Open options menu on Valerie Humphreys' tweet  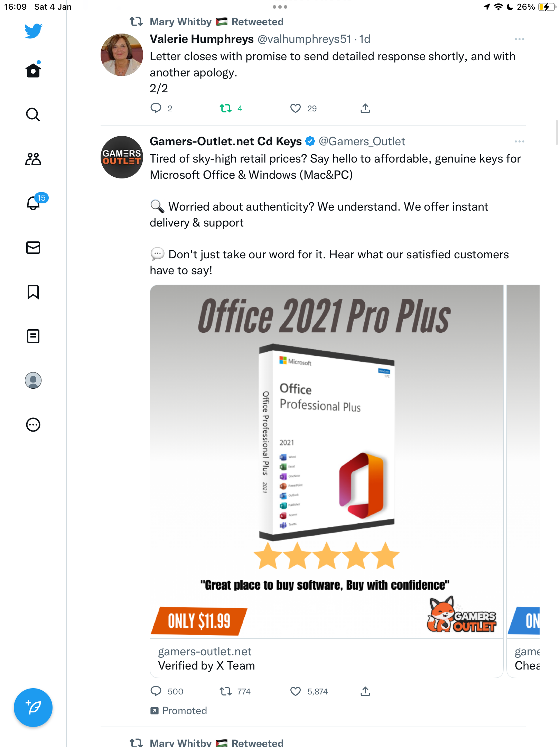520,39
